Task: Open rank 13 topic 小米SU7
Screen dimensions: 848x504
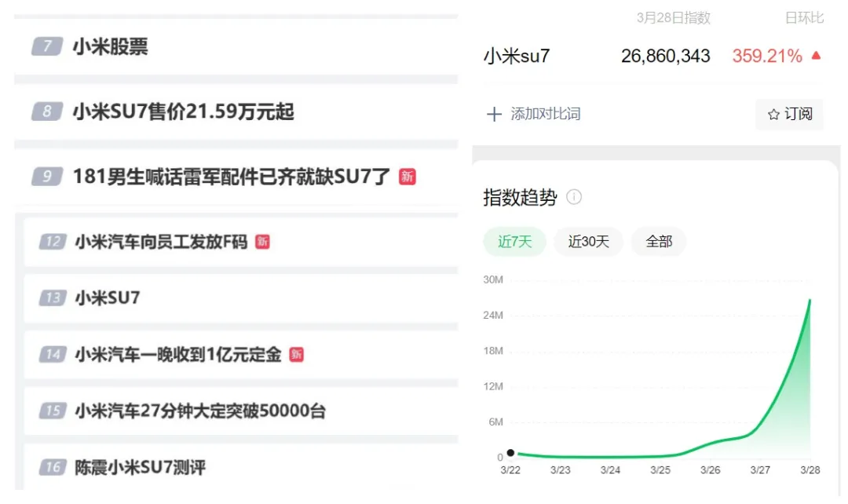Action: click(x=108, y=298)
